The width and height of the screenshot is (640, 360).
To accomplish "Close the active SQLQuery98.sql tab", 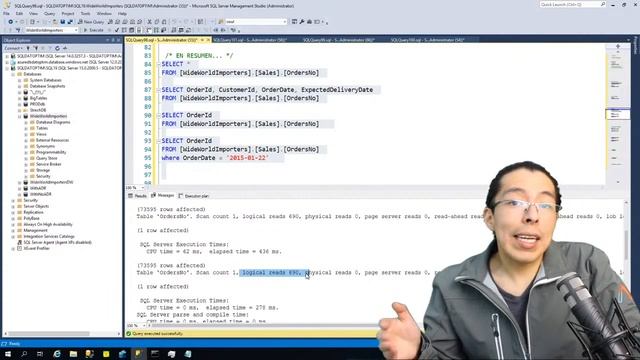I will pyautogui.click(x=208, y=40).
